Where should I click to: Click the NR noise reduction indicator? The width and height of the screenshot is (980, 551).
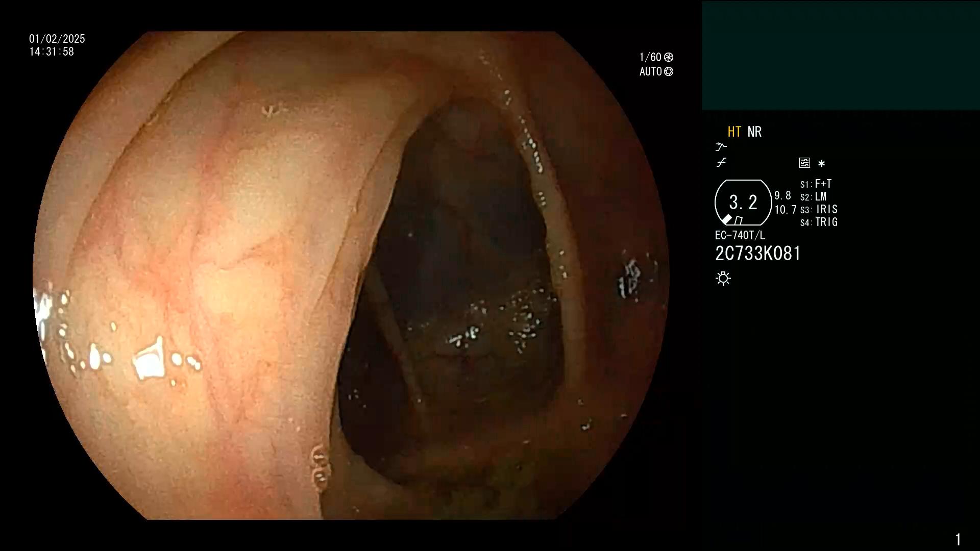point(754,132)
